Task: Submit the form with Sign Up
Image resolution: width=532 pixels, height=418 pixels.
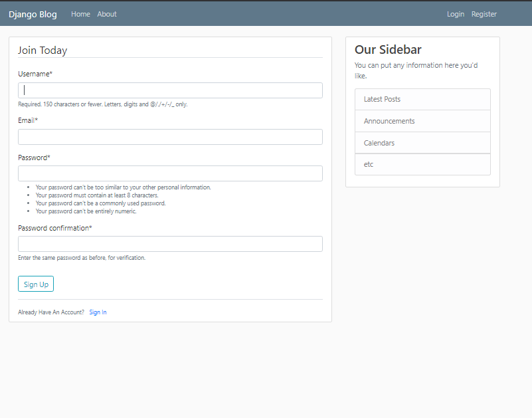Action: pyautogui.click(x=36, y=284)
